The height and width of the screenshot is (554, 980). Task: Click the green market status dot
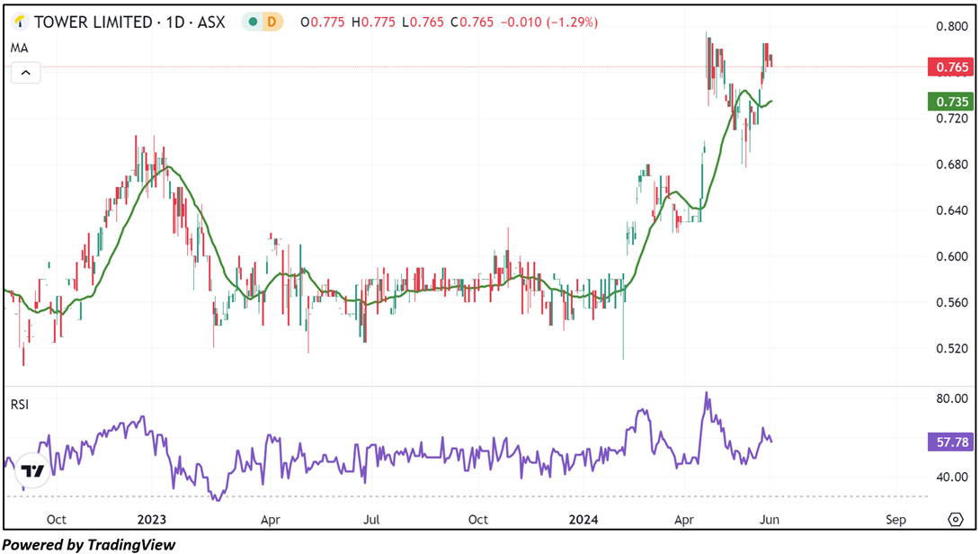(254, 22)
